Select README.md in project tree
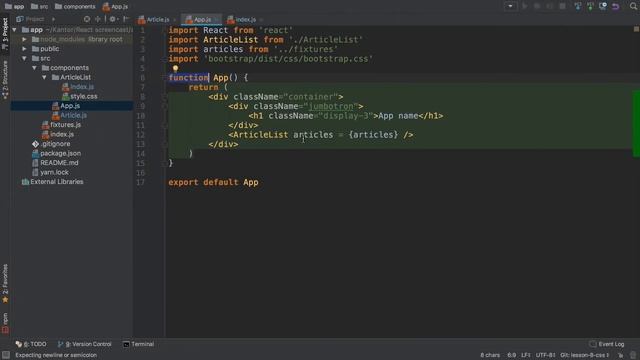Image resolution: width=640 pixels, height=360 pixels. coord(55,162)
